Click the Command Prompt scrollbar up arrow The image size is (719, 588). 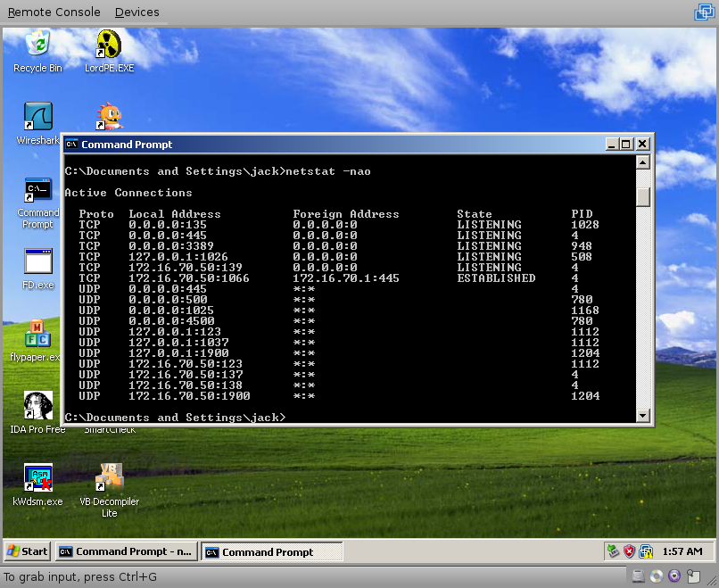643,162
